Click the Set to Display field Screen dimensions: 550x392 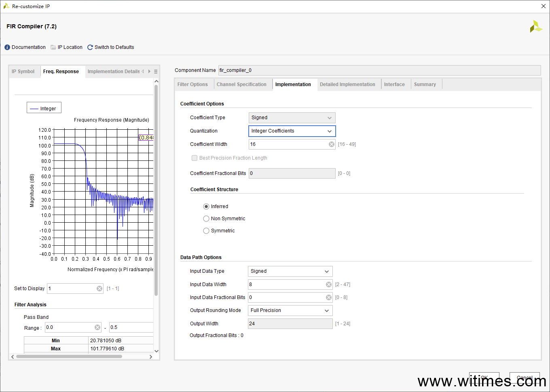(x=75, y=289)
